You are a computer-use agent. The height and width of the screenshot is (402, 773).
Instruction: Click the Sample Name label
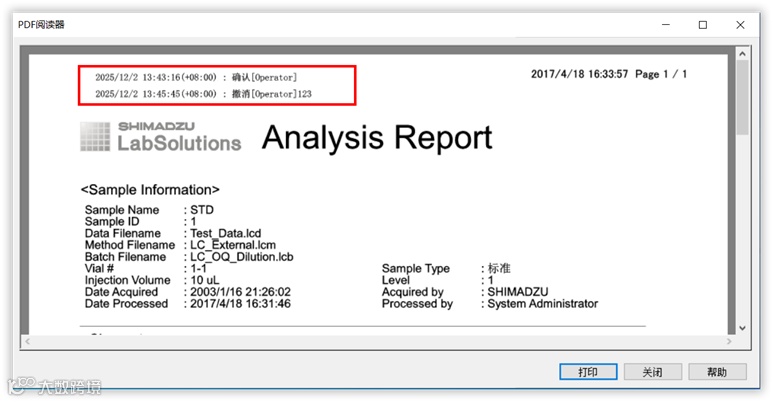click(x=122, y=210)
